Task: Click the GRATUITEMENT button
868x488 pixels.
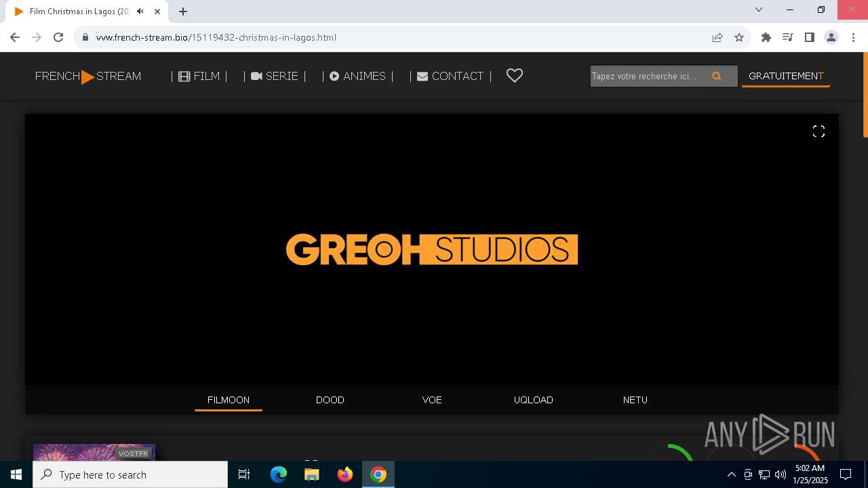Action: pos(786,77)
